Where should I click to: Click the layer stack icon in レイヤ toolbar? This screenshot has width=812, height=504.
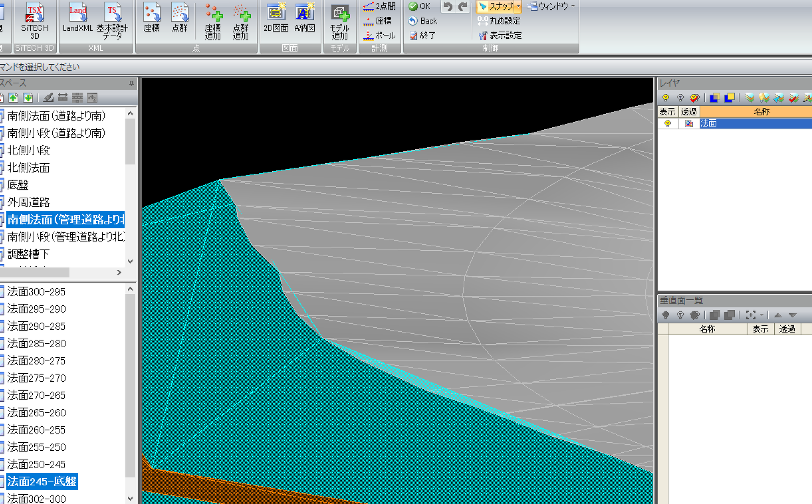750,98
